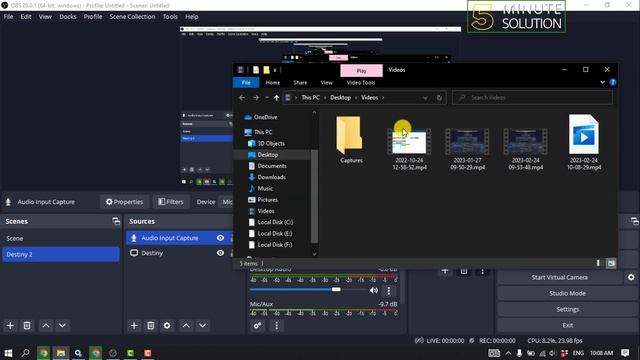Click Properties button for audio source
This screenshot has width=640, height=360.
[x=124, y=202]
